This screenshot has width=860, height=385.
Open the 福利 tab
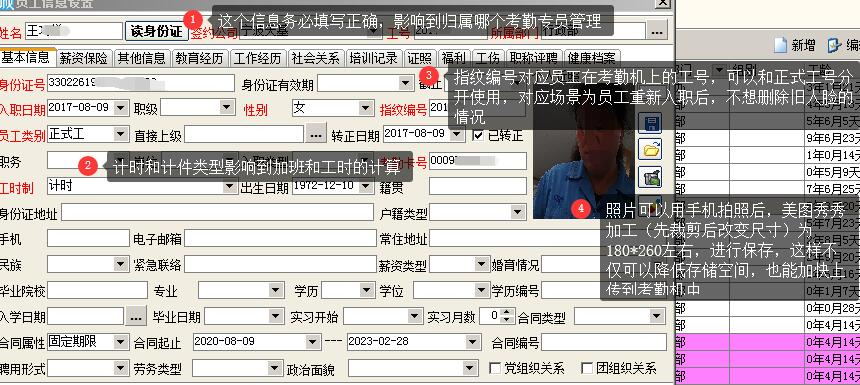pos(454,58)
